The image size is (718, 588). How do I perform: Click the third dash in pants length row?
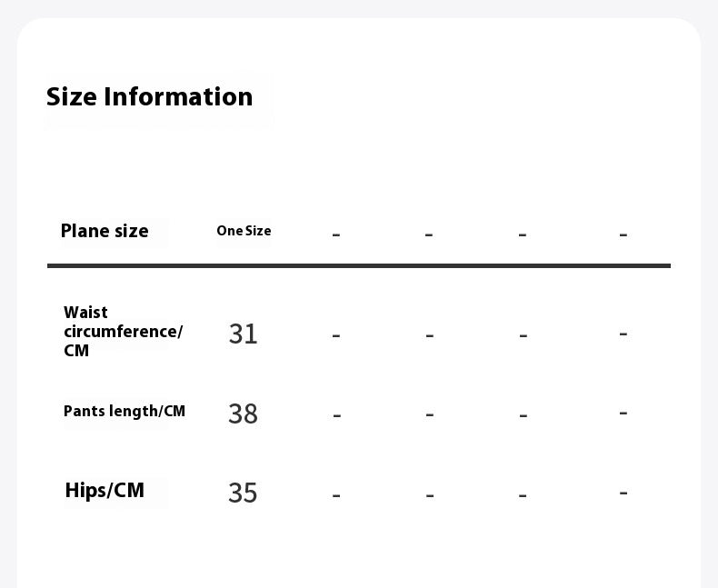(524, 414)
